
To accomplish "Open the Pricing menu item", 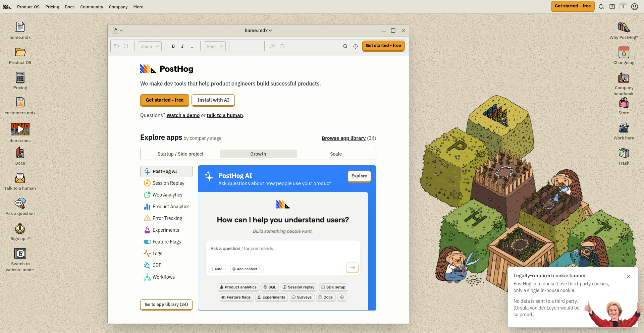I will point(52,7).
